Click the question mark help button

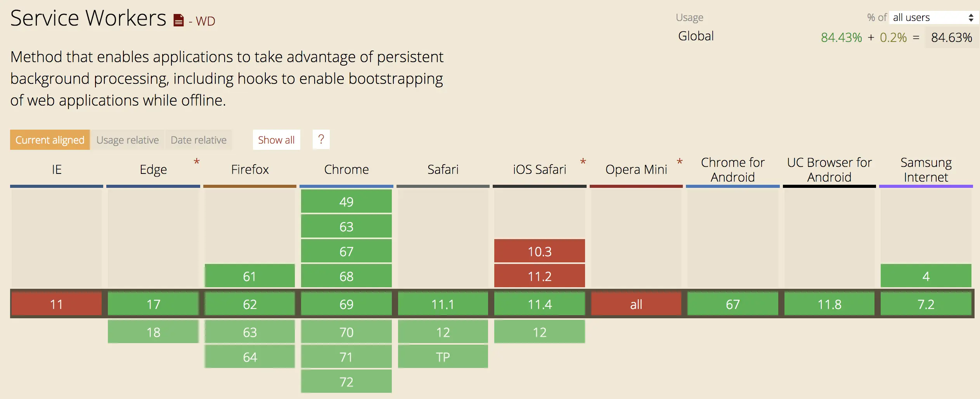(321, 139)
